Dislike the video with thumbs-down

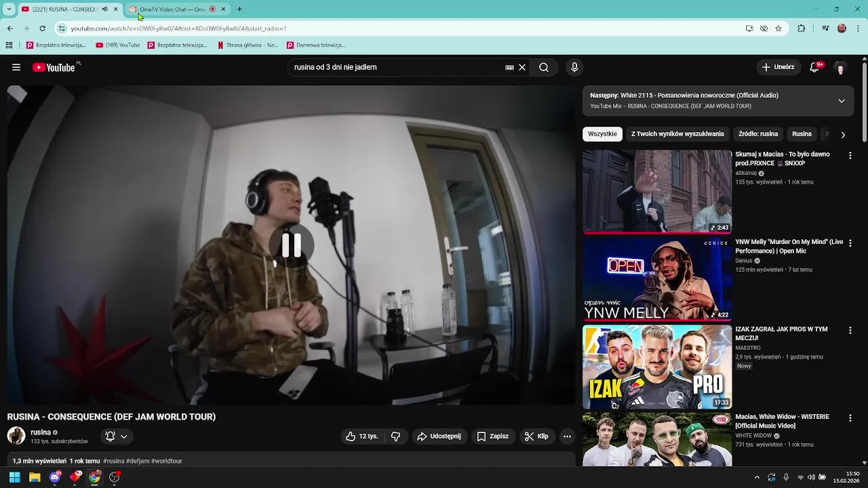[x=396, y=436]
